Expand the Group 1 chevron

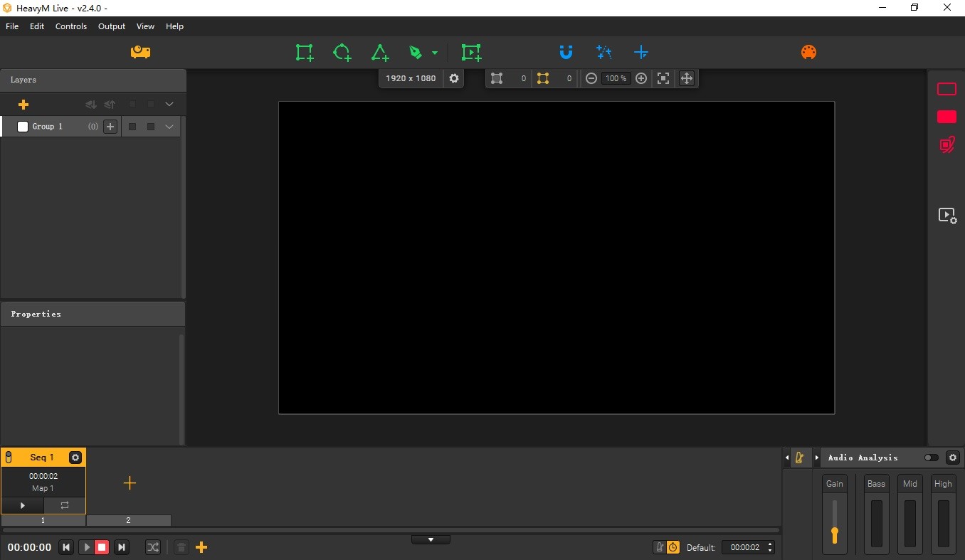(x=169, y=127)
